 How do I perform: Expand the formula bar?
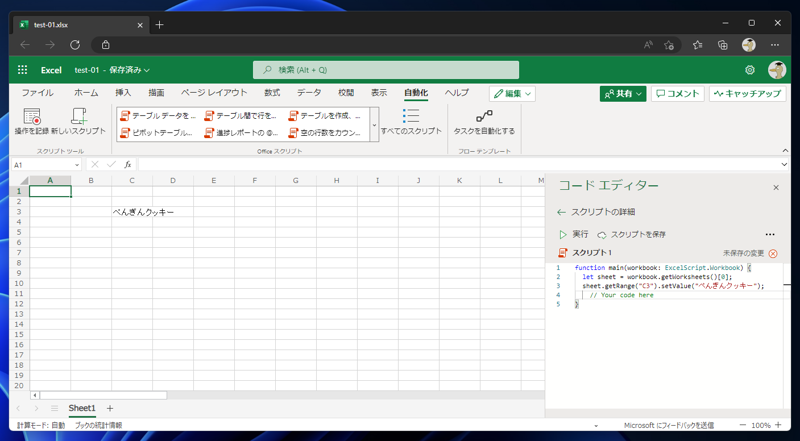(x=784, y=164)
